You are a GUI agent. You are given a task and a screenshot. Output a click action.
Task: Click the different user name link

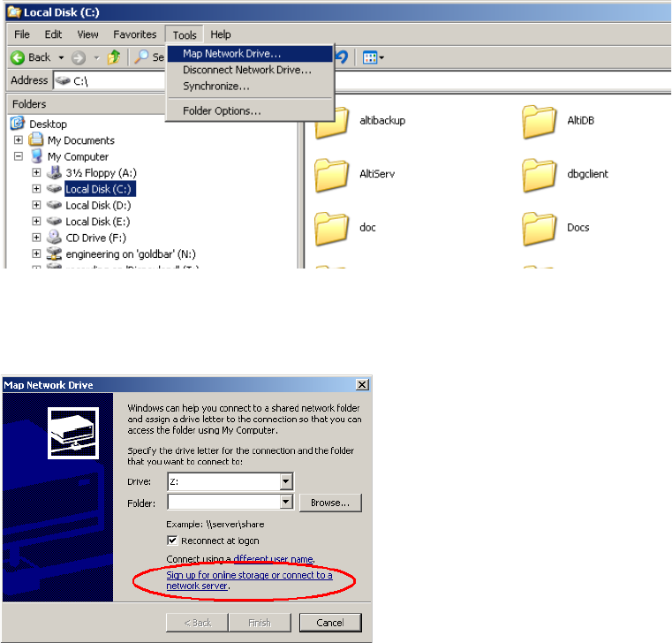tap(273, 559)
